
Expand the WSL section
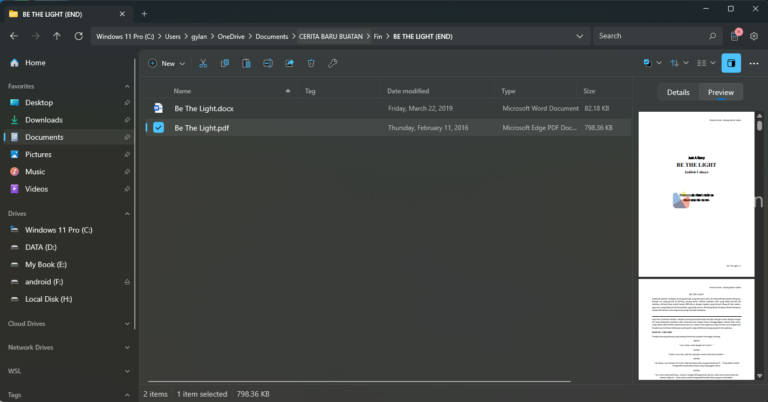(127, 371)
